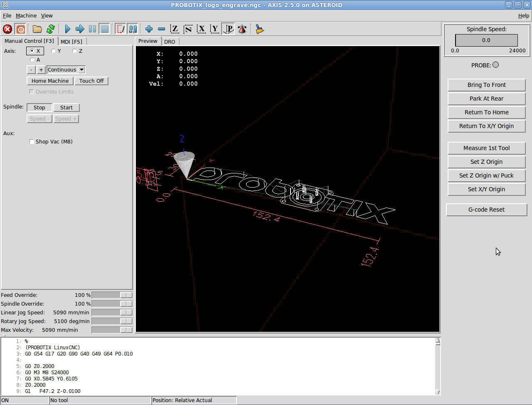Open a G-code file with folder icon
The height and width of the screenshot is (405, 532).
point(37,29)
